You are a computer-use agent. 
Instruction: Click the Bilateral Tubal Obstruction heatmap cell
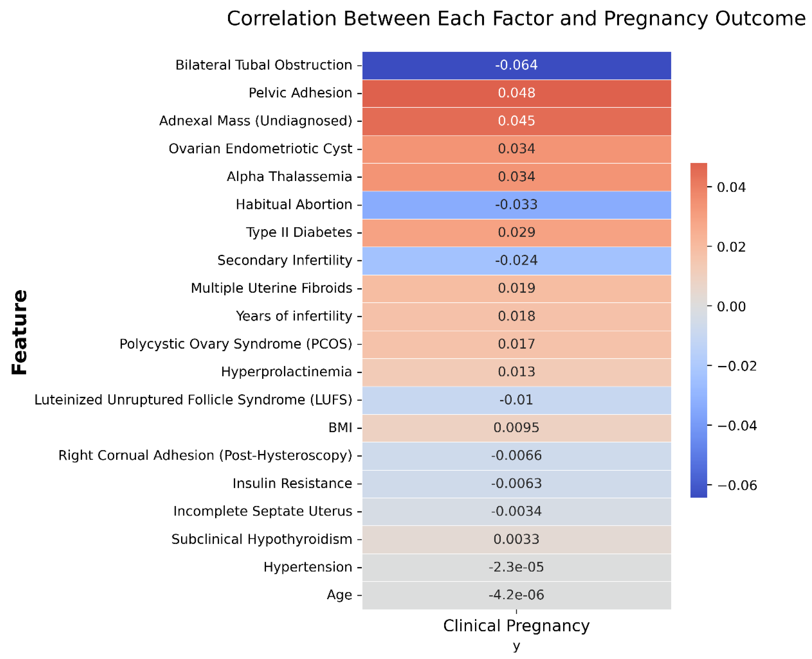point(516,65)
